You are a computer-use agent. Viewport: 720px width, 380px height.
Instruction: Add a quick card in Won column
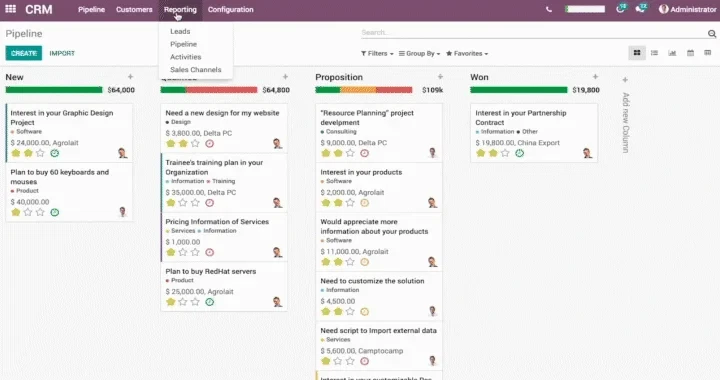[595, 77]
